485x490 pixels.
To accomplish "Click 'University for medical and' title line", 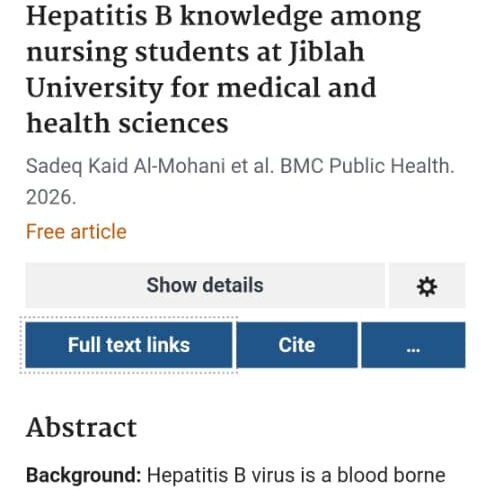I will pos(201,88).
